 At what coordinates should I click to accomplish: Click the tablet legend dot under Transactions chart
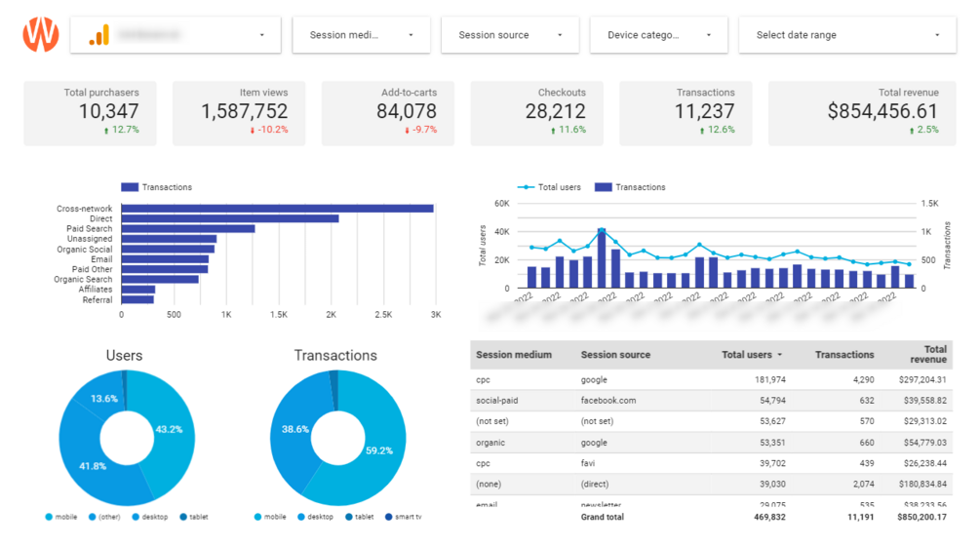[349, 517]
